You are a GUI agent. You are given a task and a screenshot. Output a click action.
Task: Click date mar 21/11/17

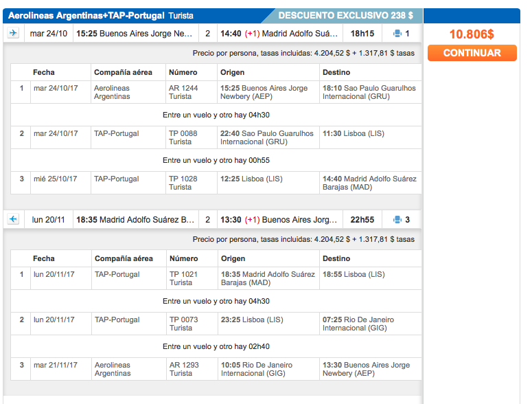[56, 365]
